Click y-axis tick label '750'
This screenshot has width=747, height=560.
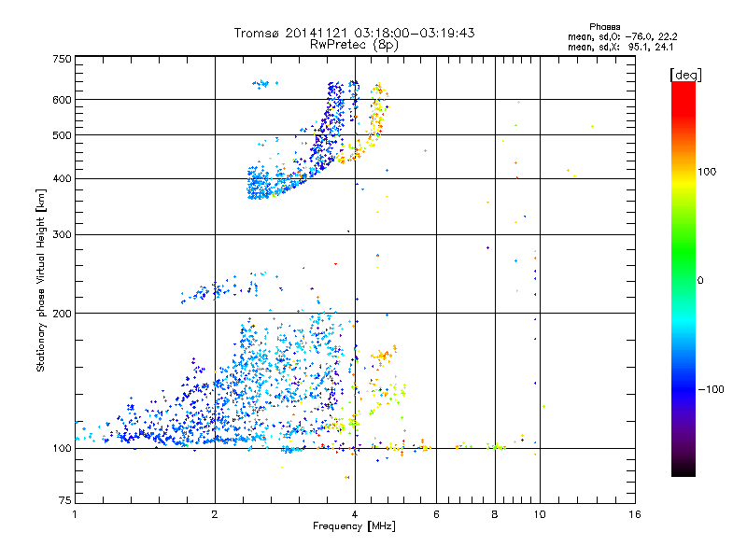tap(63, 59)
